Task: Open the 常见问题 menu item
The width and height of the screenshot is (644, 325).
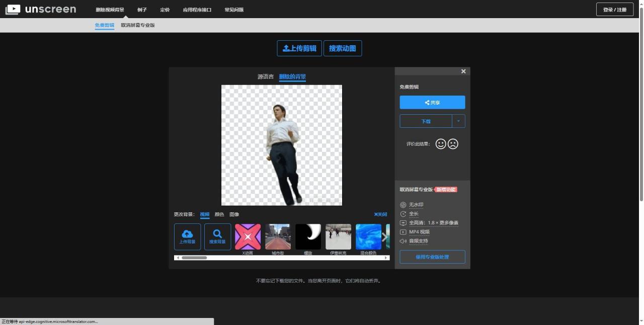Action: pyautogui.click(x=234, y=10)
